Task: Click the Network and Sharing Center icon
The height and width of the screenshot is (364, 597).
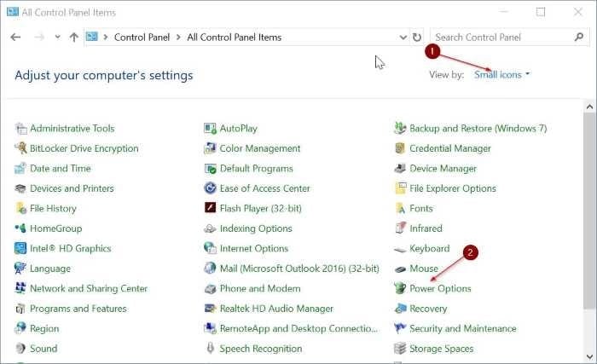Action: (x=20, y=288)
